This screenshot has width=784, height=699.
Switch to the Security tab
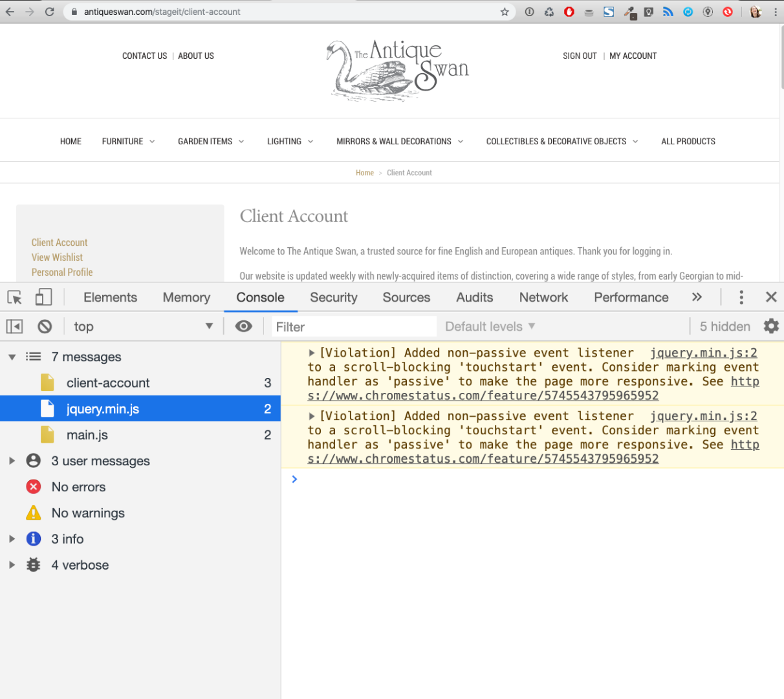[x=333, y=297]
